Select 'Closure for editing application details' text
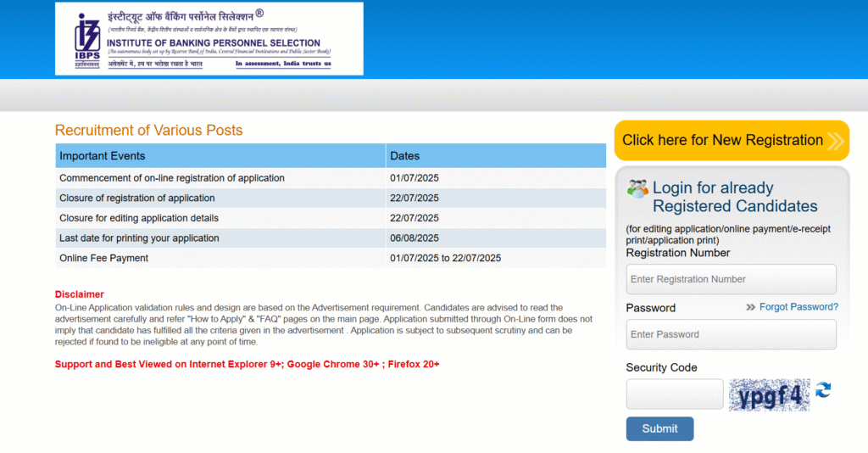The image size is (868, 453). click(x=139, y=218)
